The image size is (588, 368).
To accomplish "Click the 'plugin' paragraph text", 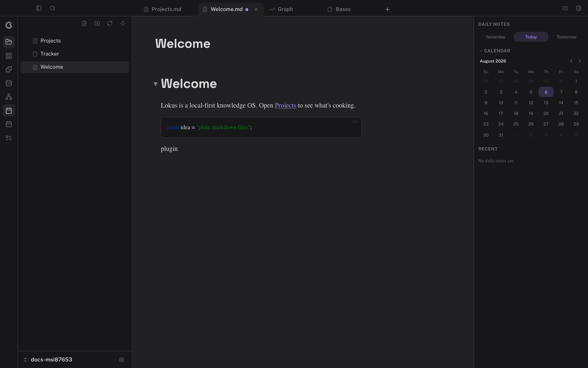I will [169, 149].
